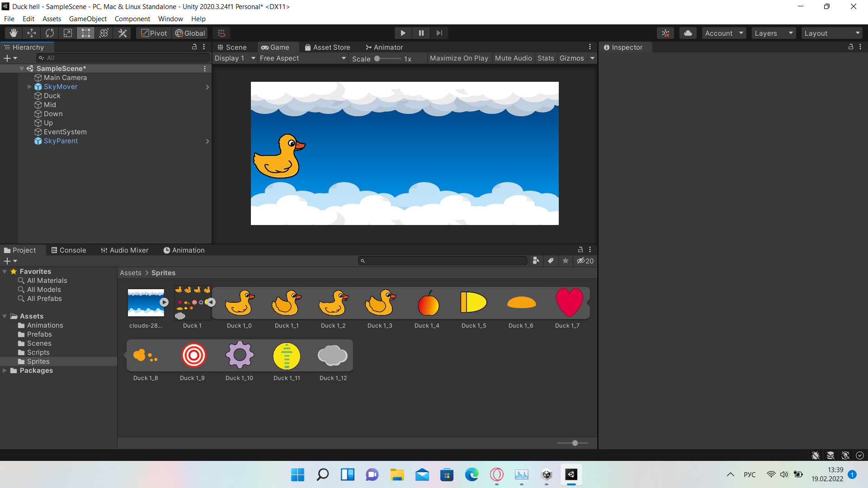Collapse Duck 1 sprite sheet arrow

pyautogui.click(x=211, y=302)
